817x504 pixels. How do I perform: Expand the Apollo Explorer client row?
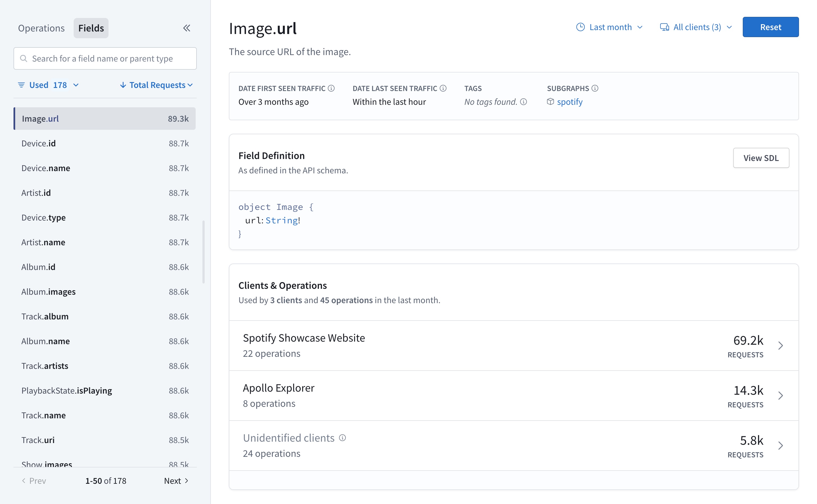point(781,396)
